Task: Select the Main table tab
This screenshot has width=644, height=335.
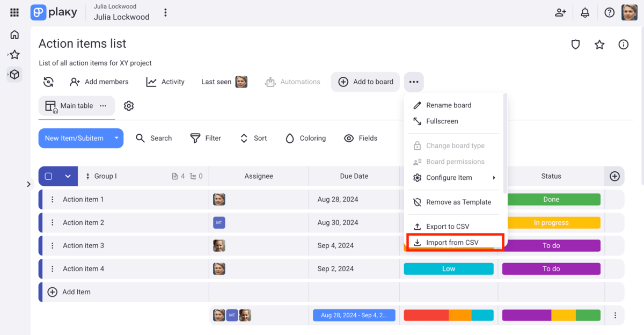Action: (70, 106)
